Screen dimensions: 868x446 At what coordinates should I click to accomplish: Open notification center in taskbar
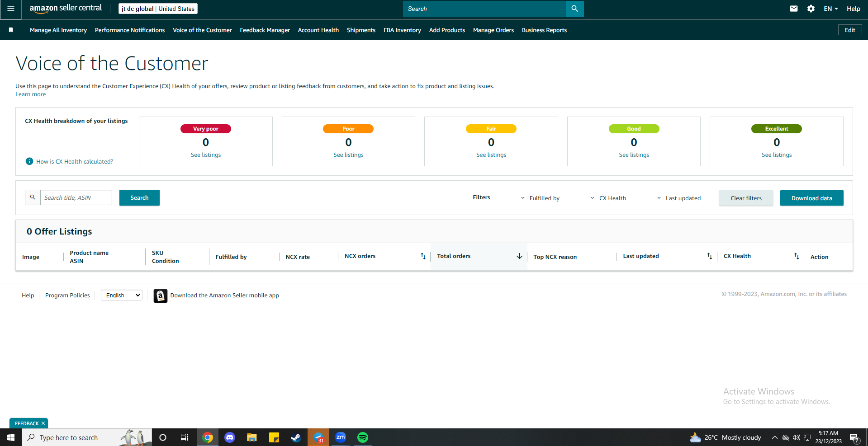[x=854, y=437]
